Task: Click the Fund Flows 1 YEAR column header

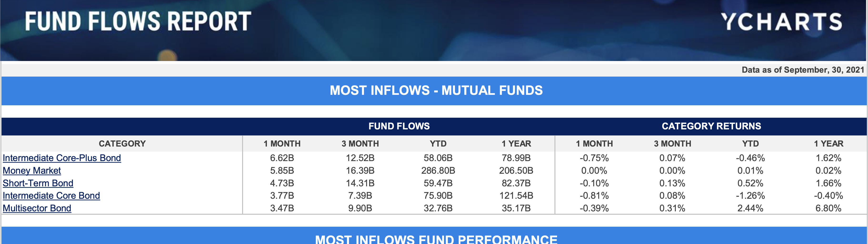Action: (516, 144)
